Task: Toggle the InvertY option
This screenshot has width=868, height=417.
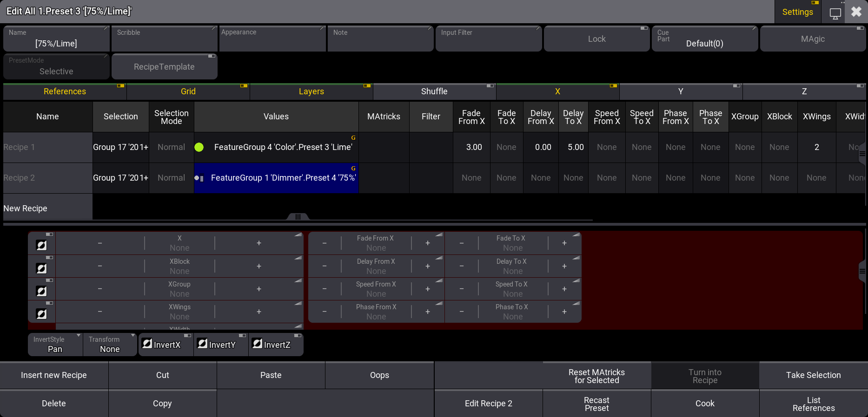Action: (221, 345)
